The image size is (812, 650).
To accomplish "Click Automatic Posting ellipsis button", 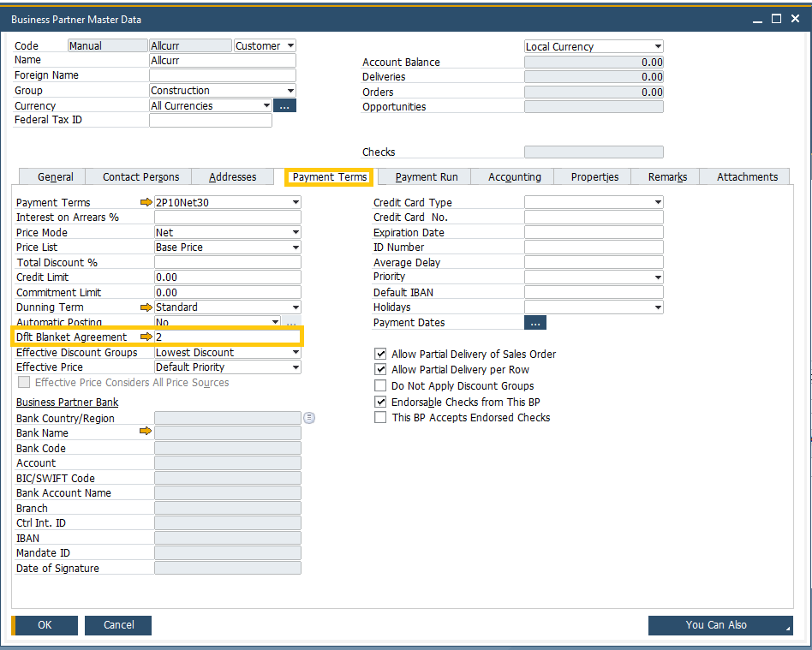I will 291,323.
